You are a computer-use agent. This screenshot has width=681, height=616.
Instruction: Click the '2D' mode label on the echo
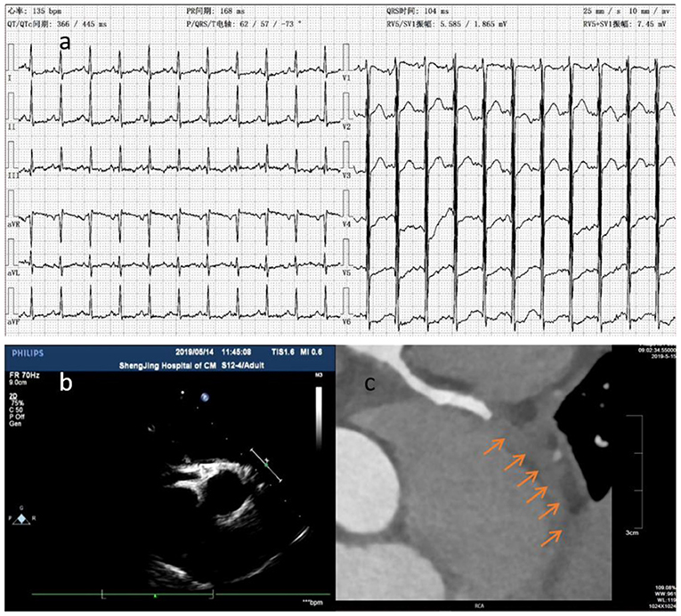click(x=13, y=397)
